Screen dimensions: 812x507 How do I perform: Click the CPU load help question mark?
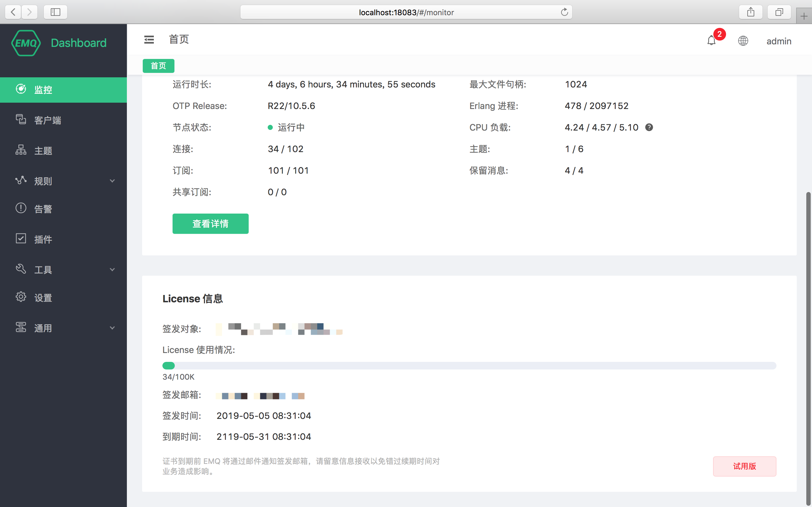(649, 127)
